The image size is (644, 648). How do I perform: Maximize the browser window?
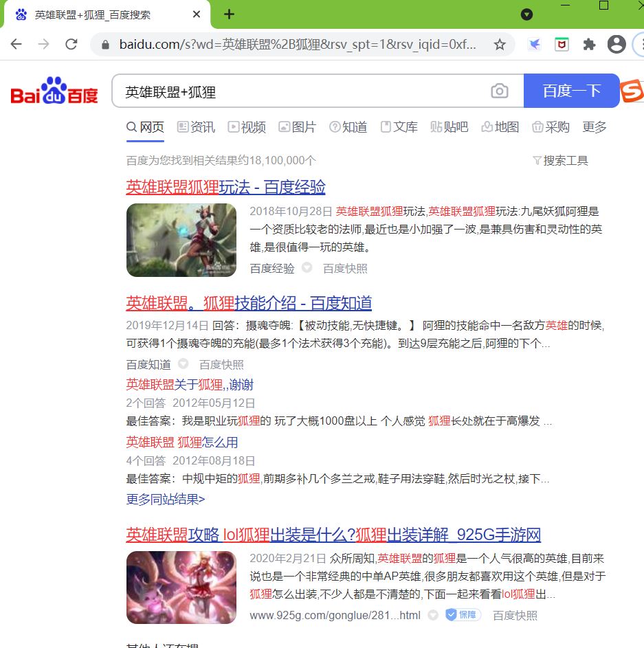604,5
